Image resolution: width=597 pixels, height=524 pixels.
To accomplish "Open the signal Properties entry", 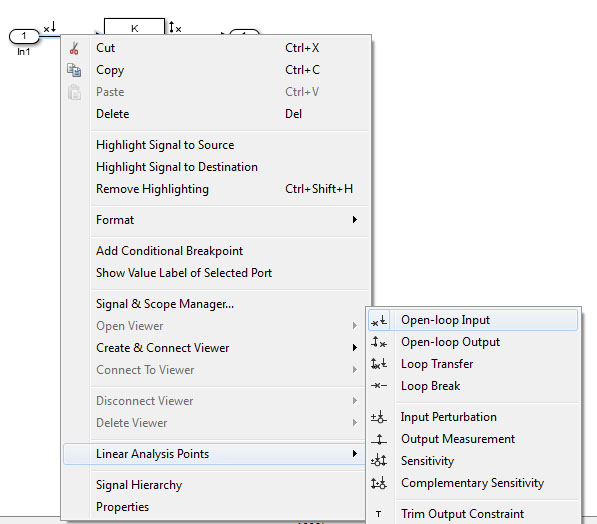I will coord(123,507).
